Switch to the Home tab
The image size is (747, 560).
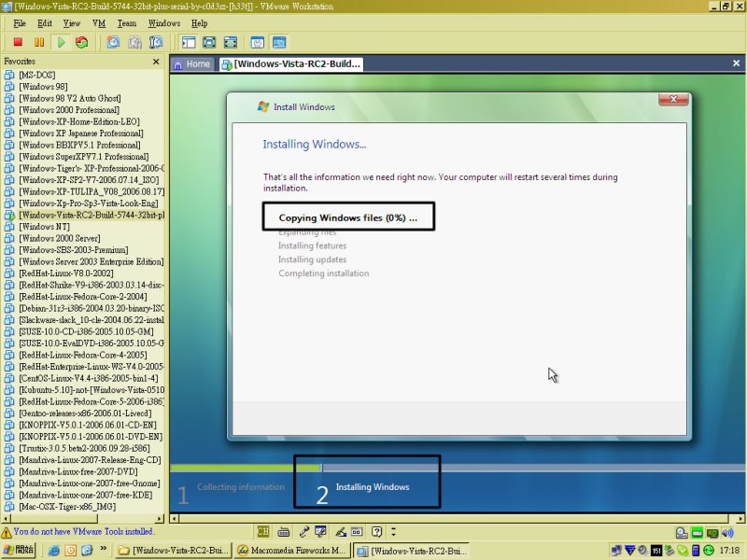192,63
